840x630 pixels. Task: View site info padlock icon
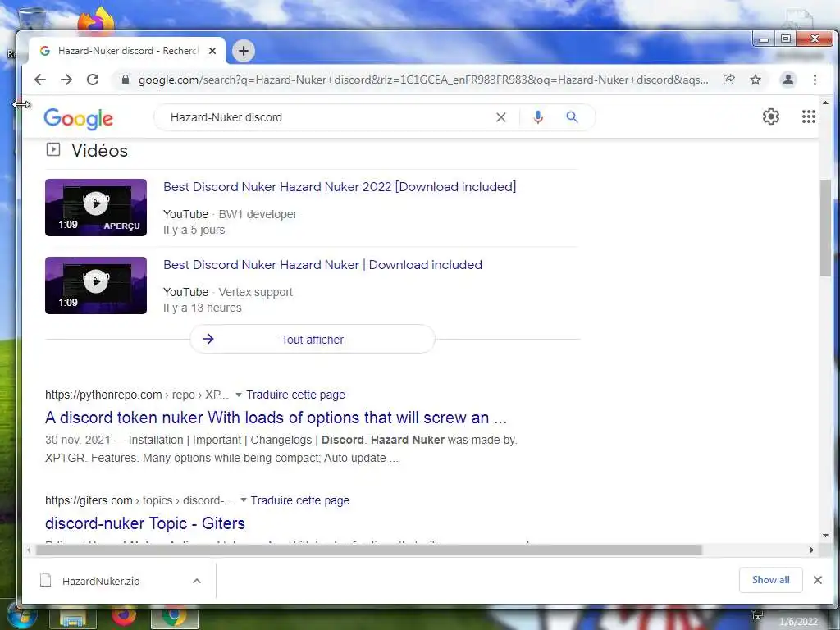tap(126, 80)
